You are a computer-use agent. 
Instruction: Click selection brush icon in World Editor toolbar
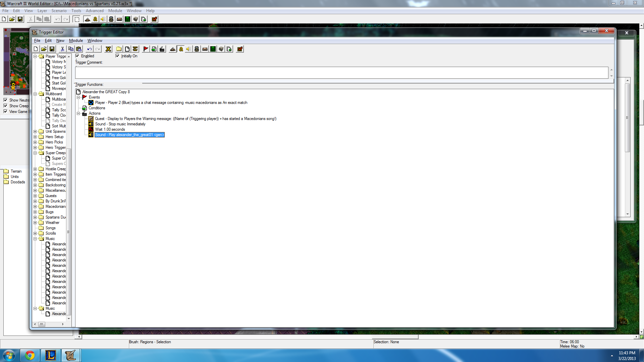pyautogui.click(x=77, y=19)
